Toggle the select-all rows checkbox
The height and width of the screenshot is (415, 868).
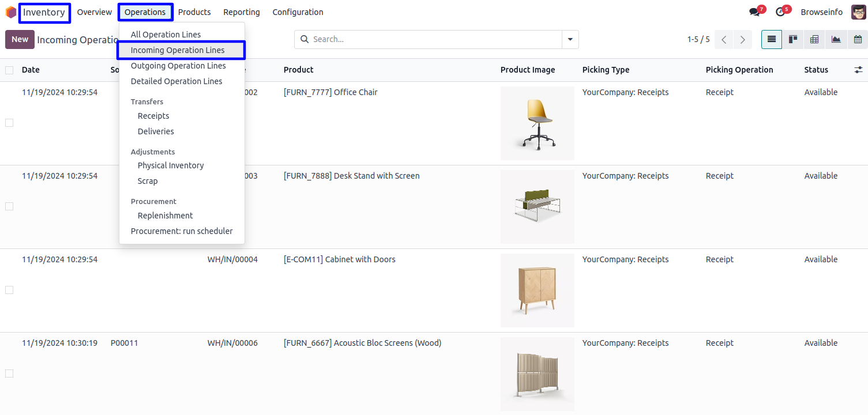(9, 70)
